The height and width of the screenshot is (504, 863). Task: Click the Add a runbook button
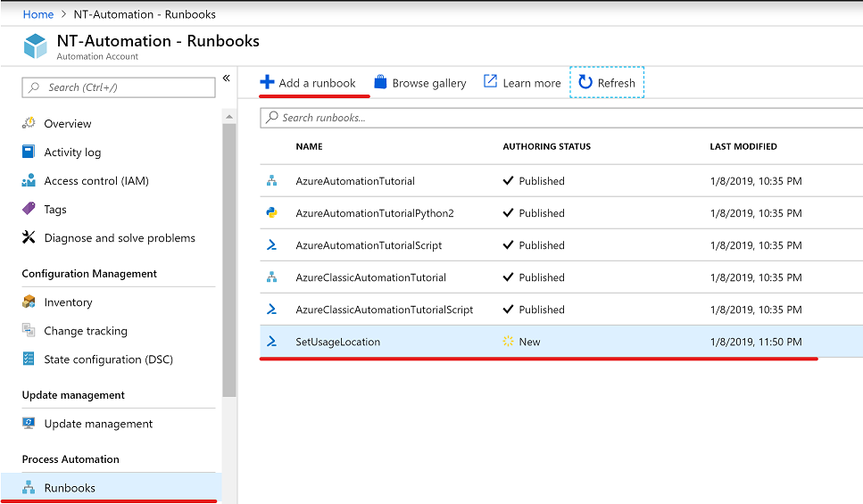(x=308, y=83)
